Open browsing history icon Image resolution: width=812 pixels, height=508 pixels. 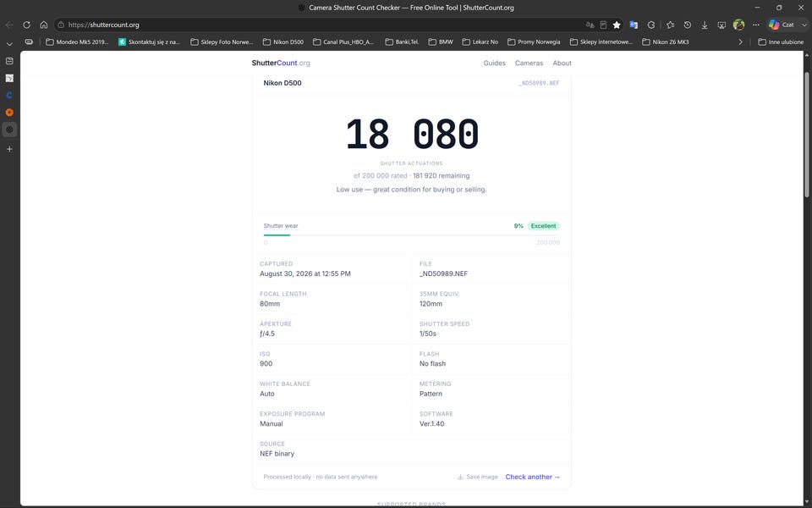point(687,25)
